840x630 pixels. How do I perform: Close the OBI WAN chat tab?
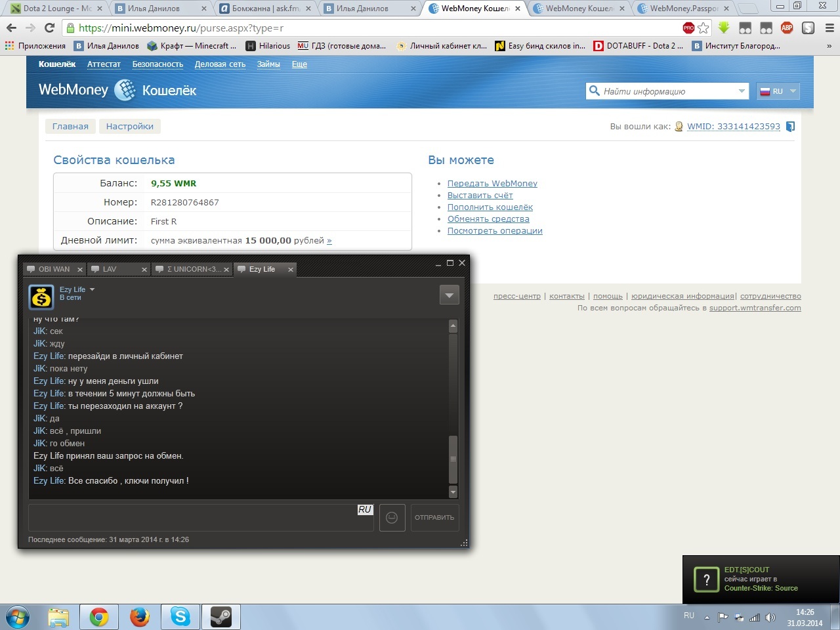[80, 270]
